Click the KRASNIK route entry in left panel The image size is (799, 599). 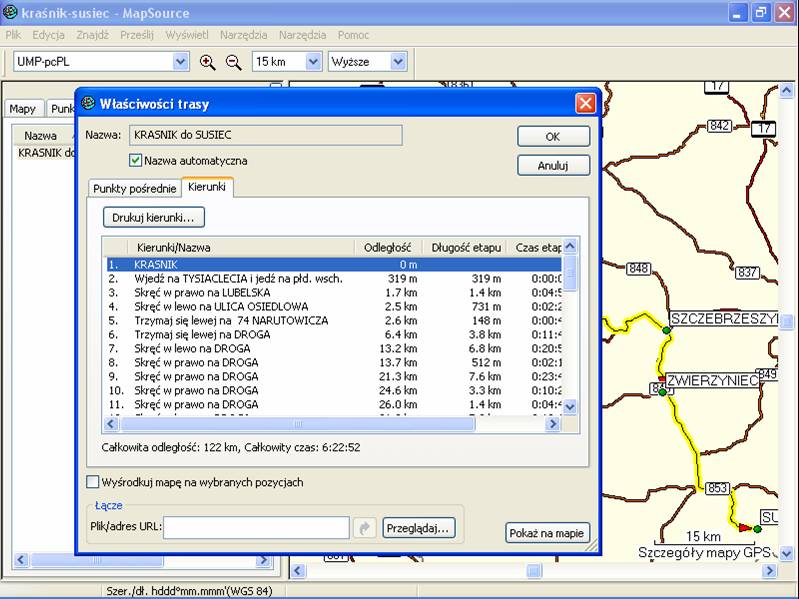point(46,153)
